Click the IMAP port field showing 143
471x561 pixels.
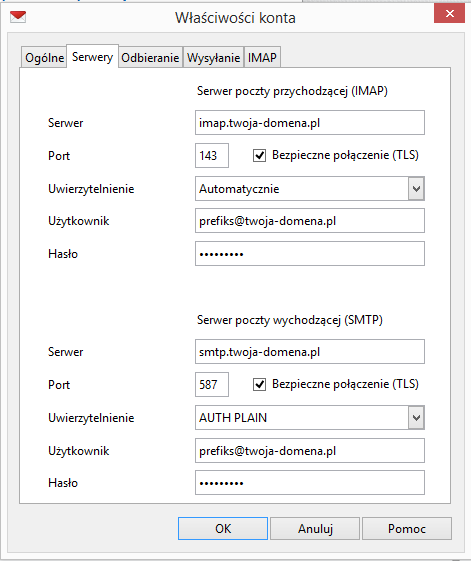point(212,156)
